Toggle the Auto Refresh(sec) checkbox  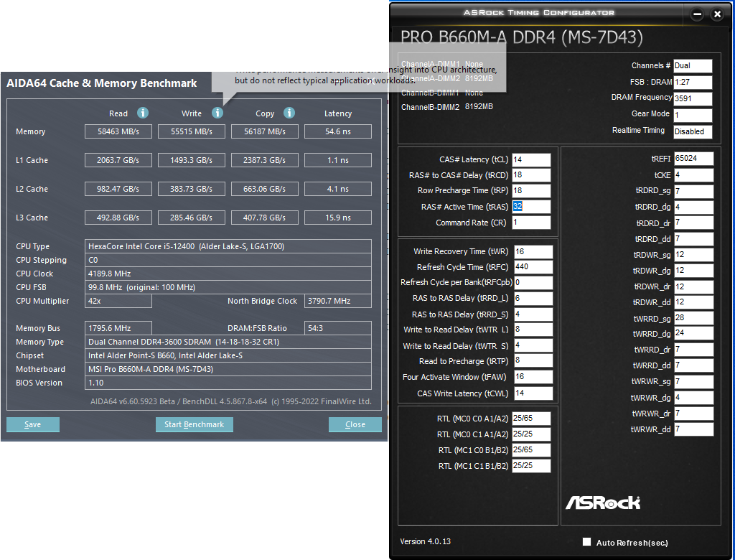click(586, 542)
